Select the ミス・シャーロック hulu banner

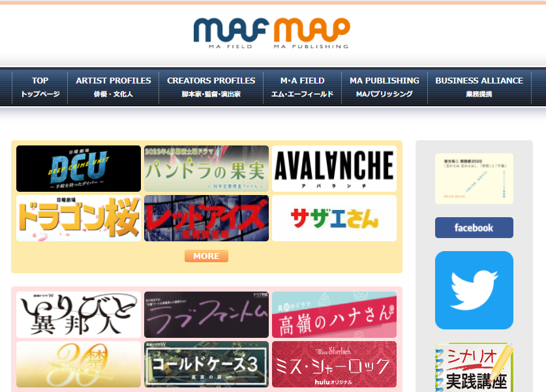334,364
